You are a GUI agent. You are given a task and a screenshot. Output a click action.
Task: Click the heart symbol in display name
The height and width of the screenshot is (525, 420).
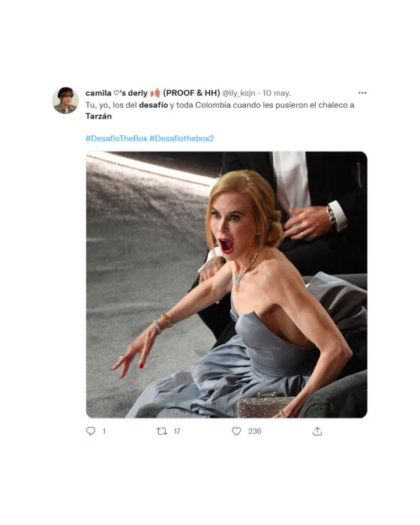point(116,93)
